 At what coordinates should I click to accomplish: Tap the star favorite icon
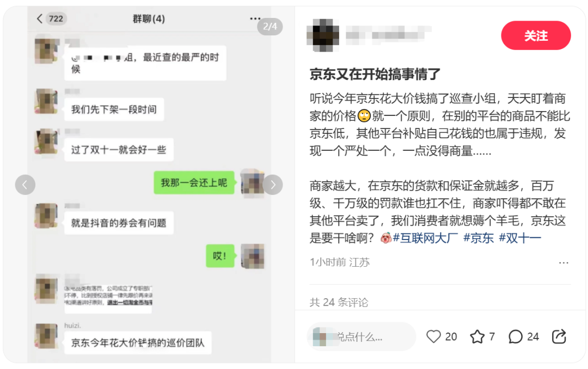pyautogui.click(x=477, y=336)
